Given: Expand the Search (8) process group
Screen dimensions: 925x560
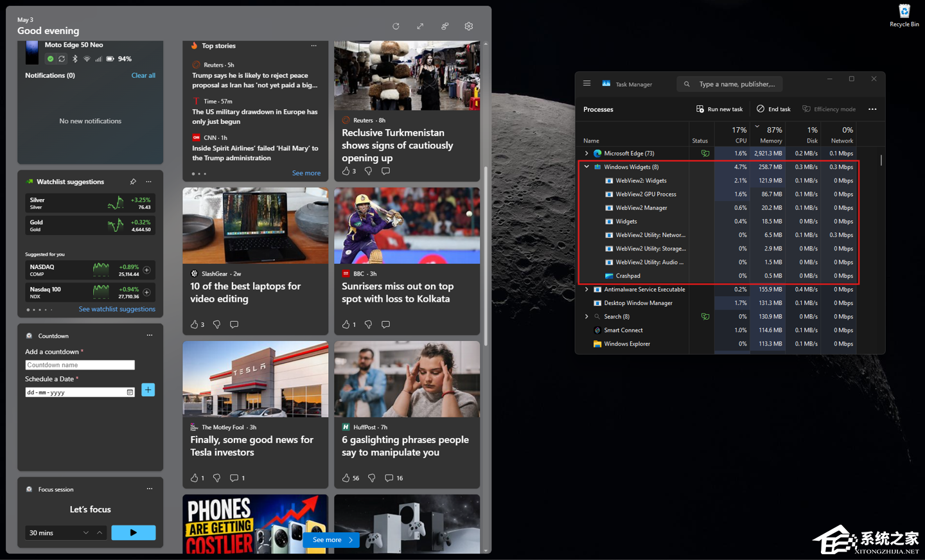Looking at the screenshot, I should tap(586, 317).
